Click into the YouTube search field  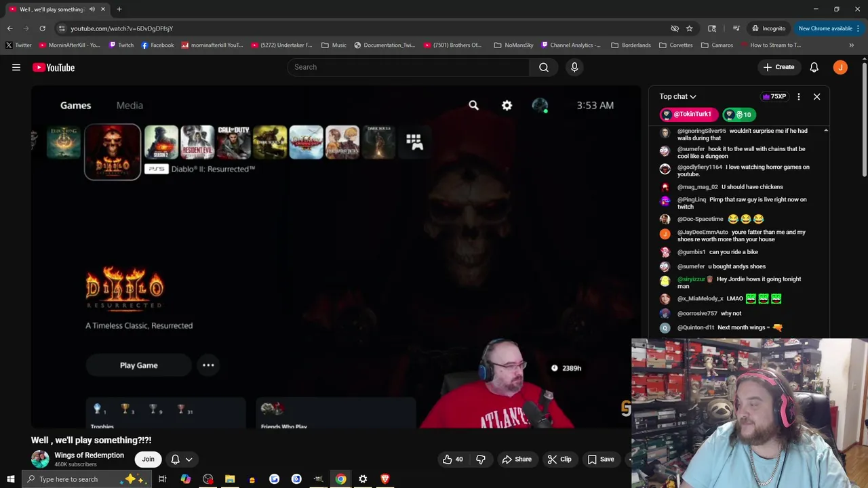tap(408, 67)
